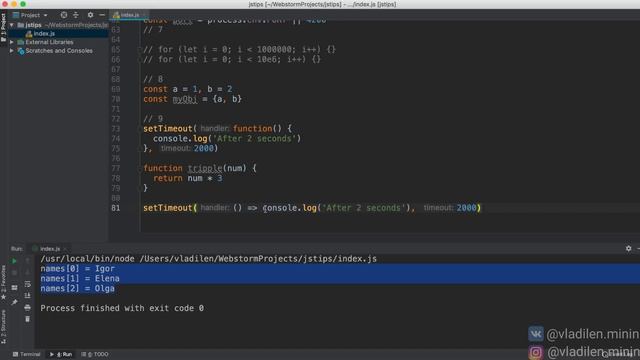Click the 'names[0] = Igor' output line
The height and width of the screenshot is (360, 640).
pos(78,269)
